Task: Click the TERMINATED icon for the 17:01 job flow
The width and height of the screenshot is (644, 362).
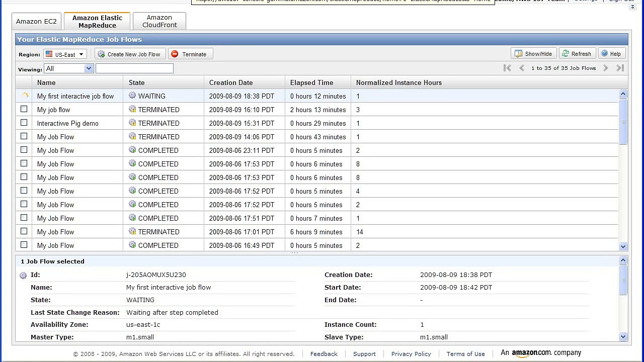Action: pos(132,231)
